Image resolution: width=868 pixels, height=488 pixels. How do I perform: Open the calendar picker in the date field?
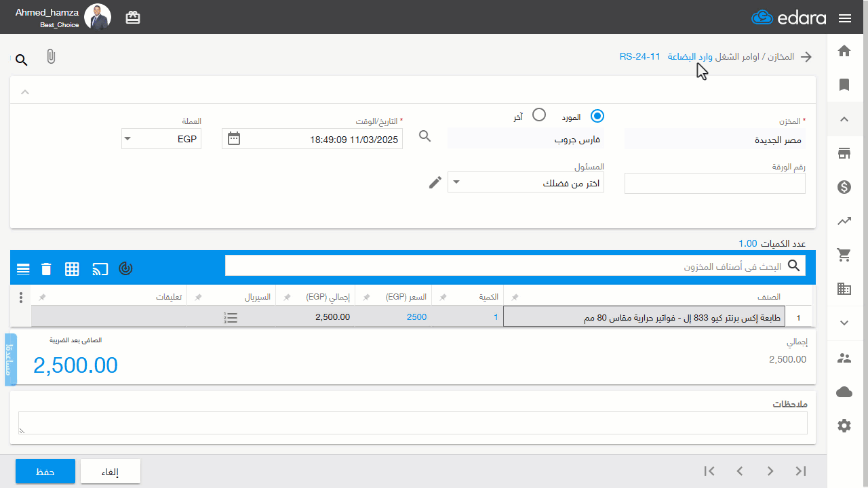(234, 138)
